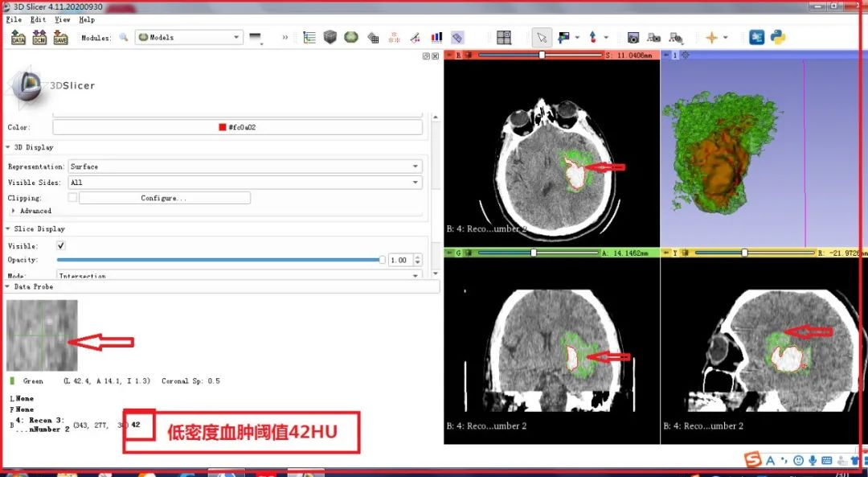
Task: Open the Edit menu
Action: click(x=39, y=19)
